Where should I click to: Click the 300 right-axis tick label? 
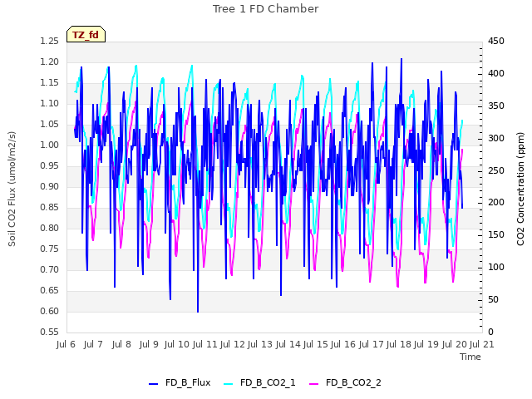click(x=496, y=139)
